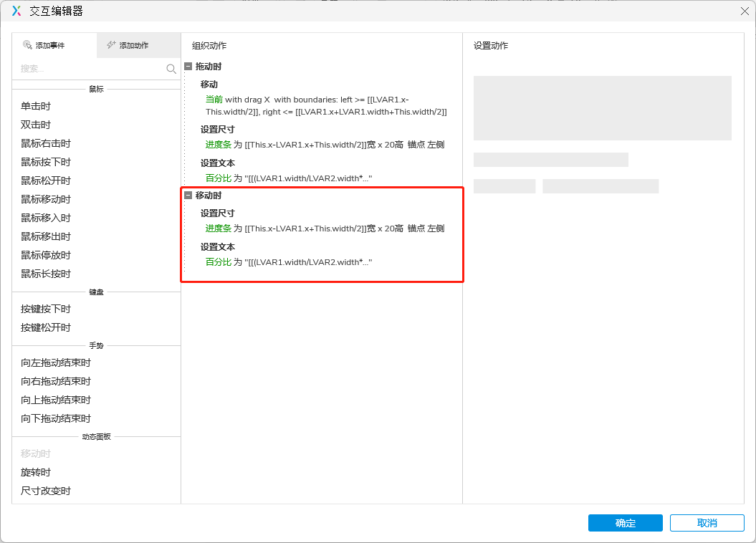Click the 取消 button
Screen dimensions: 756x543
(x=707, y=523)
